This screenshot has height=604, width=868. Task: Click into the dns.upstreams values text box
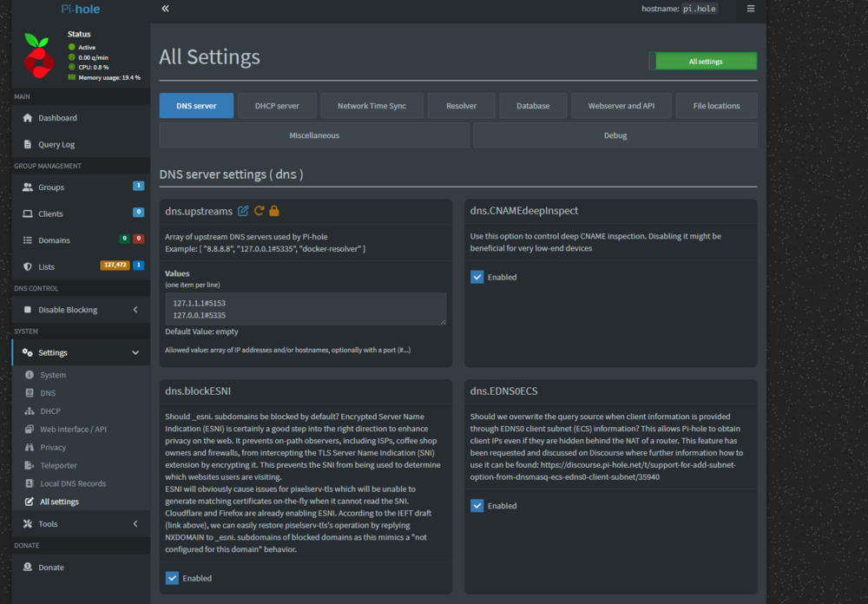click(x=306, y=309)
